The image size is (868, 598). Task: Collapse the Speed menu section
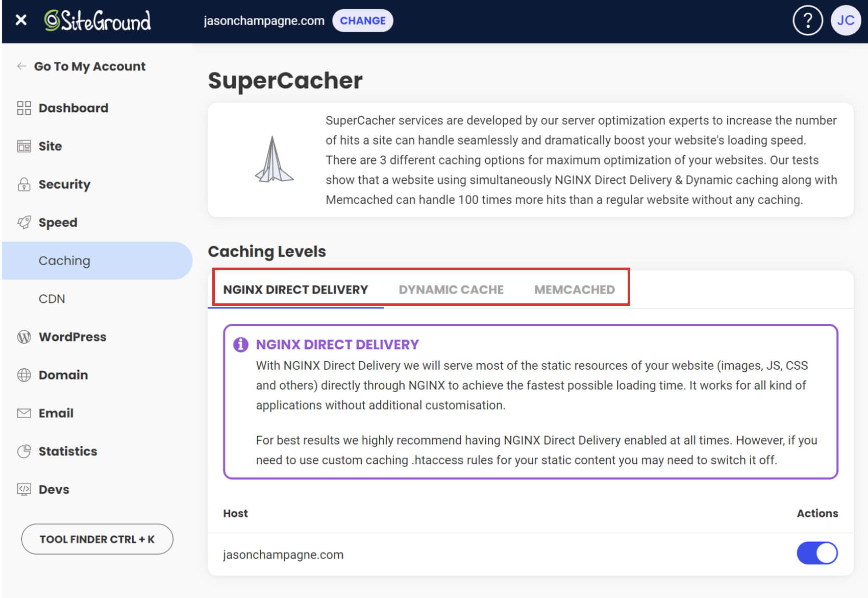58,223
